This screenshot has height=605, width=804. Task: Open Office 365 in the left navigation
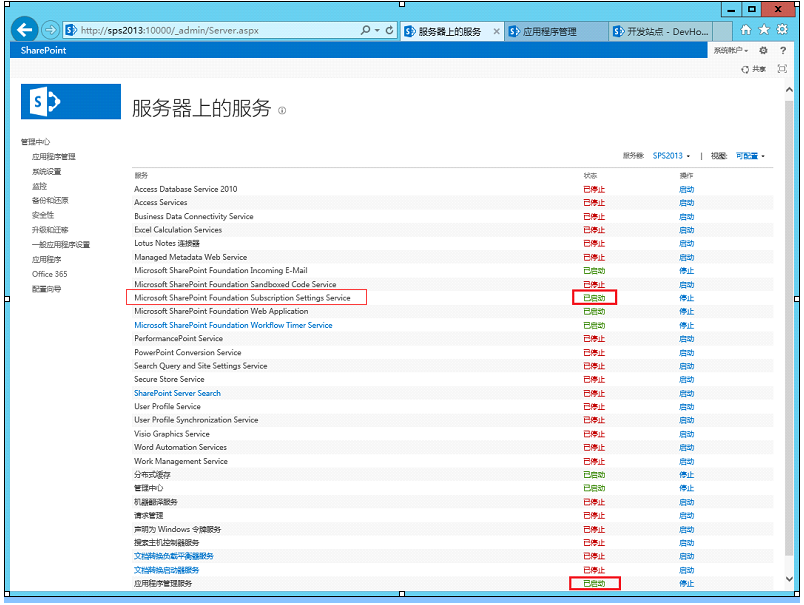coord(50,274)
